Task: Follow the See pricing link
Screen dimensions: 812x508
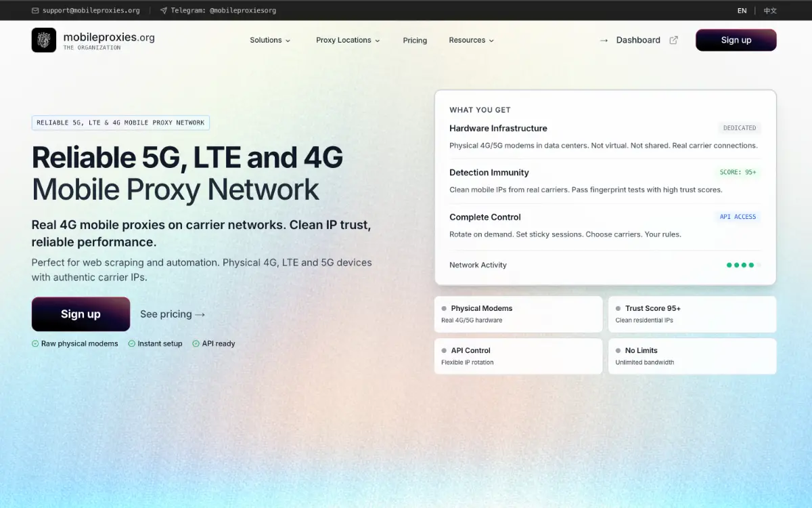Action: click(x=173, y=314)
